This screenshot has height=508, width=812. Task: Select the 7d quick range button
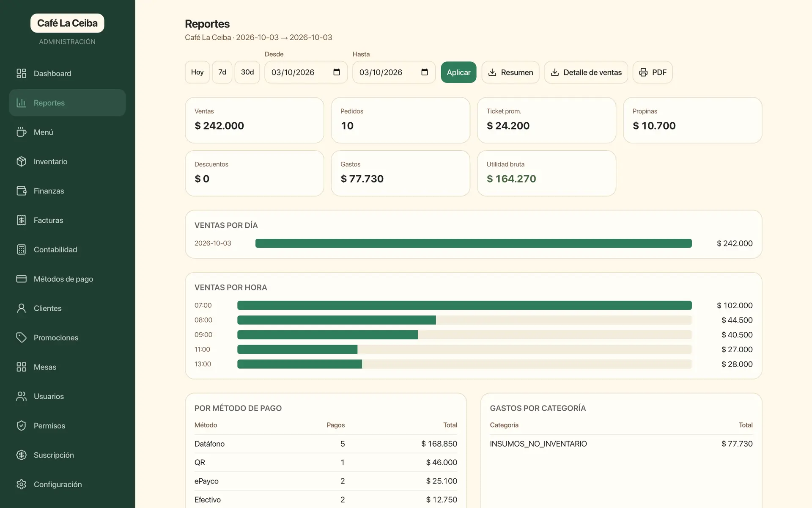[x=222, y=72]
